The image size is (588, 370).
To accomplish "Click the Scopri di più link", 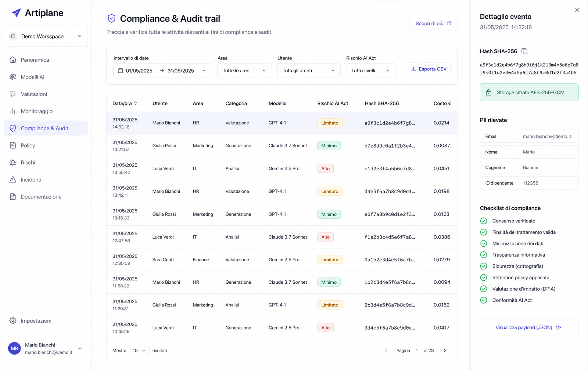I will [x=433, y=23].
